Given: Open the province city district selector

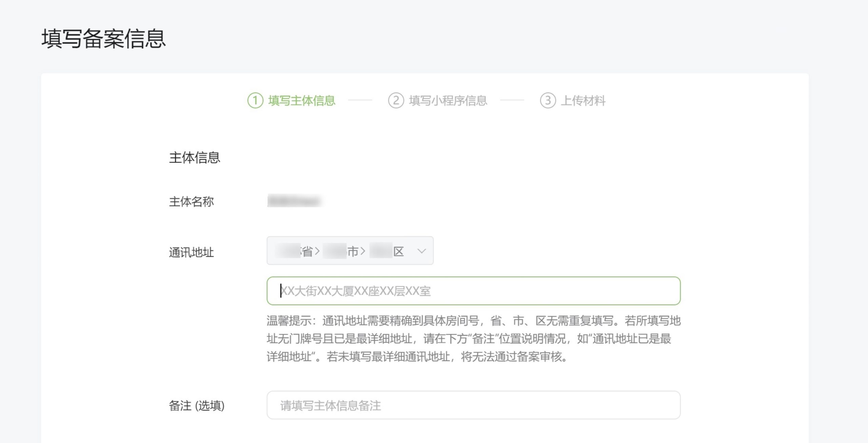Looking at the screenshot, I should click(350, 251).
